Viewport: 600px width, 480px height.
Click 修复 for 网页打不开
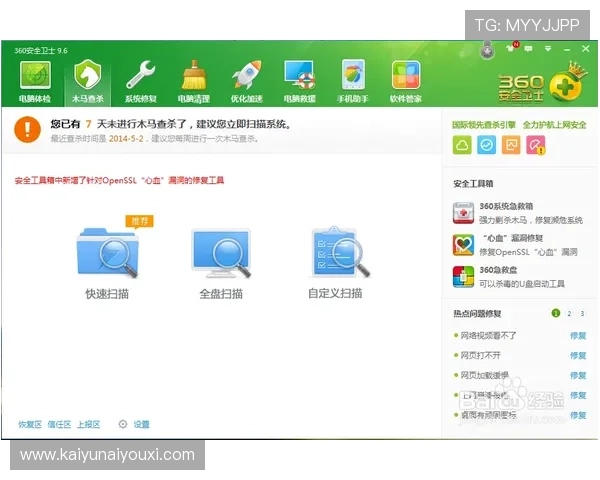click(578, 356)
